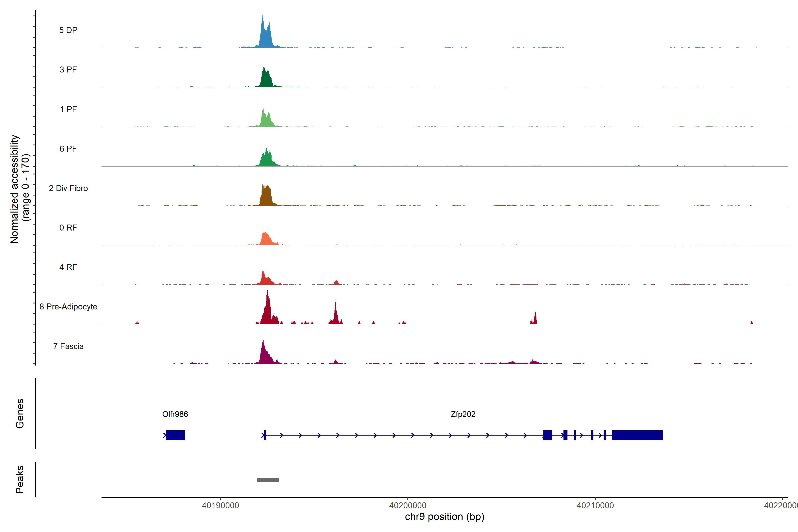The height and width of the screenshot is (532, 798).
Task: Click the first exon of Zfp202
Action: (265, 435)
